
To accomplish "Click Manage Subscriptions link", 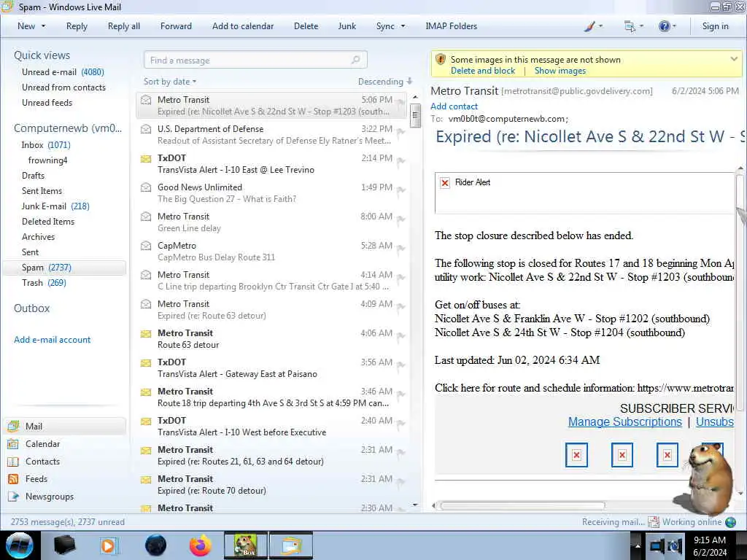I will (x=624, y=422).
